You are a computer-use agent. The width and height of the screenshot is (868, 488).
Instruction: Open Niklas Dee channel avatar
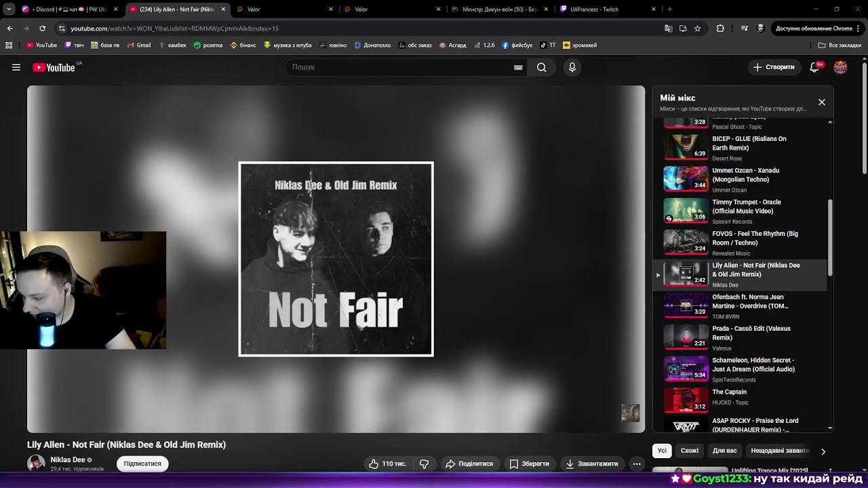point(36,463)
